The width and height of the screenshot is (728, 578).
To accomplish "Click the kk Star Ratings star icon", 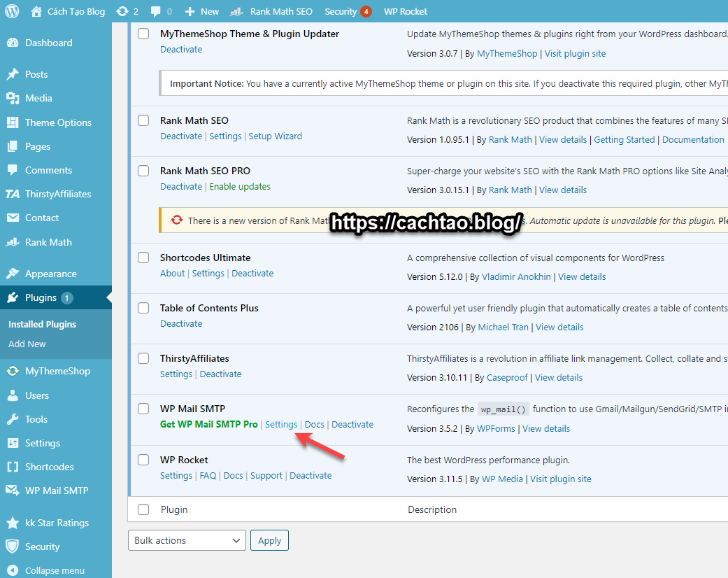I will pyautogui.click(x=13, y=523).
